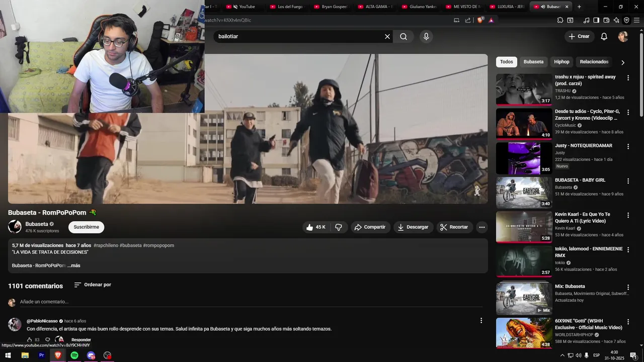This screenshot has width=644, height=362.
Task: Select the Relacionados filter chip
Action: (x=594, y=62)
